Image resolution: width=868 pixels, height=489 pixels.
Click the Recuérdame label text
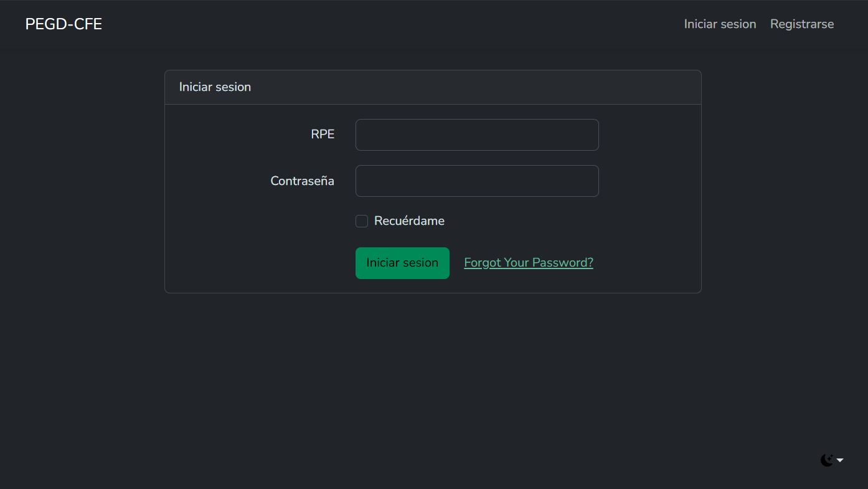click(409, 221)
